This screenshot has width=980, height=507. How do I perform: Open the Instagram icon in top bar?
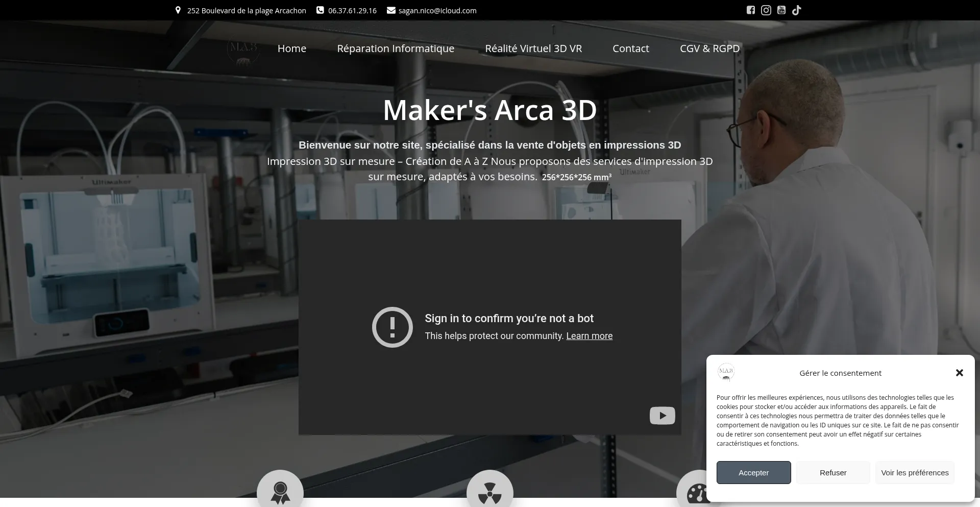(x=766, y=10)
